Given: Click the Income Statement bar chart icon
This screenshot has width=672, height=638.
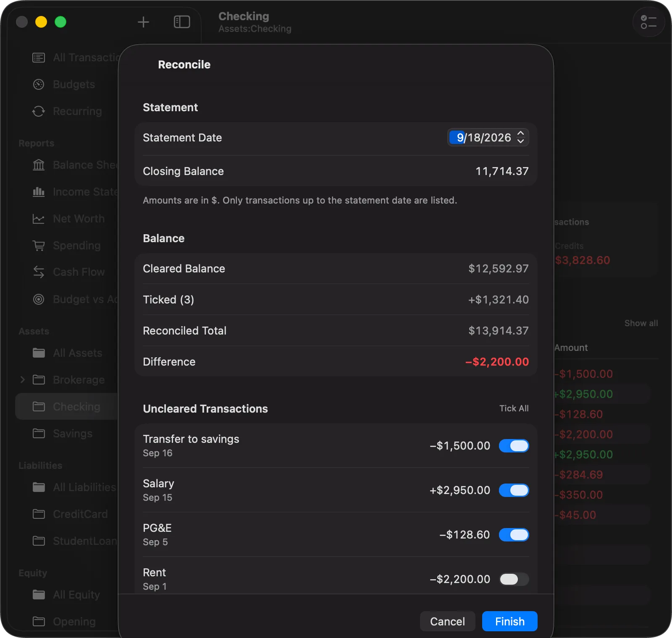Looking at the screenshot, I should pyautogui.click(x=39, y=192).
